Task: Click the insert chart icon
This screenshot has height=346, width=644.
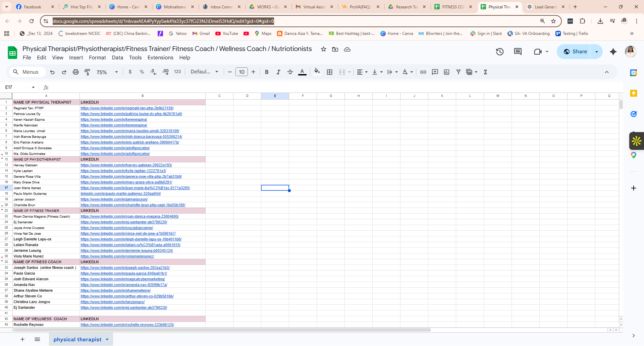Action: pyautogui.click(x=446, y=72)
